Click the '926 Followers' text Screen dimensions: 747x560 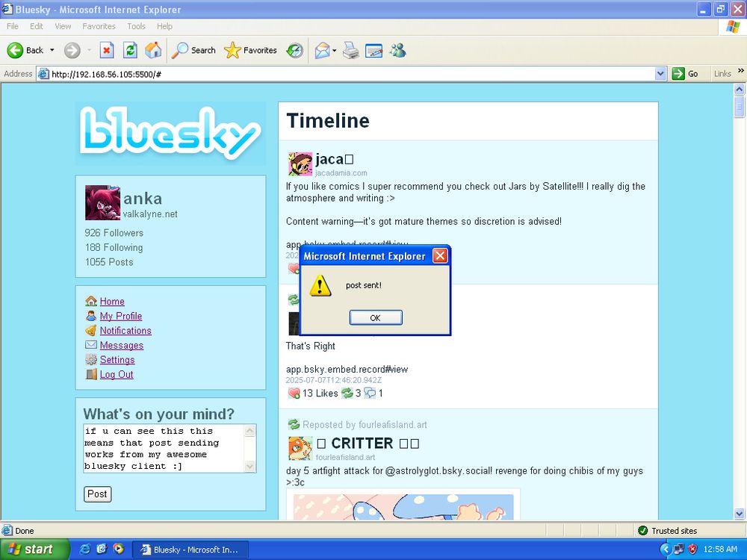(114, 233)
